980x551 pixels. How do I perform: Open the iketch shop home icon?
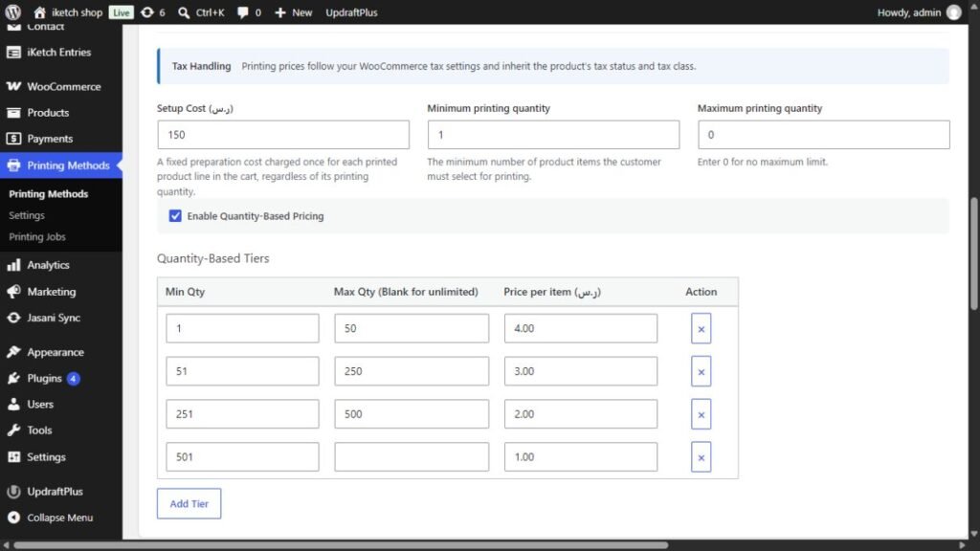[39, 12]
